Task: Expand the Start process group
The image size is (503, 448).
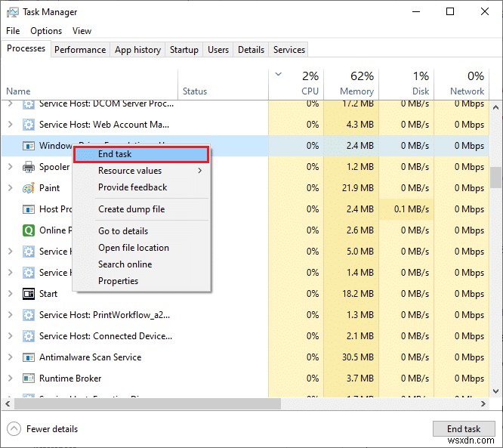Action: [11, 293]
